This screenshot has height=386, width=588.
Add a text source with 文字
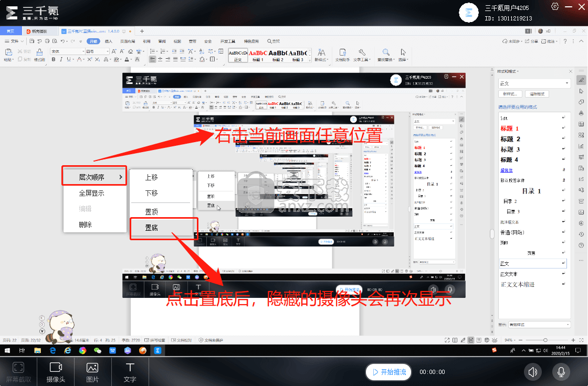130,372
